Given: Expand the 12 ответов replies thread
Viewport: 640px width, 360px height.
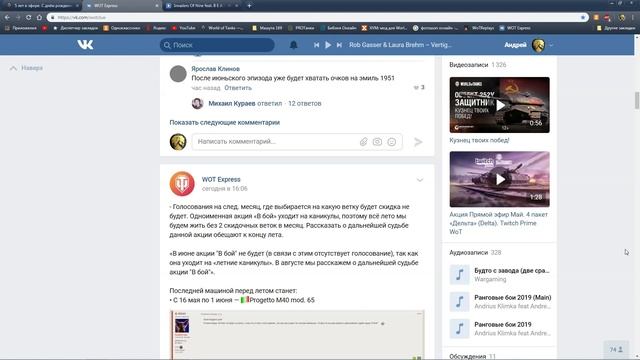Looking at the screenshot, I should (x=304, y=103).
